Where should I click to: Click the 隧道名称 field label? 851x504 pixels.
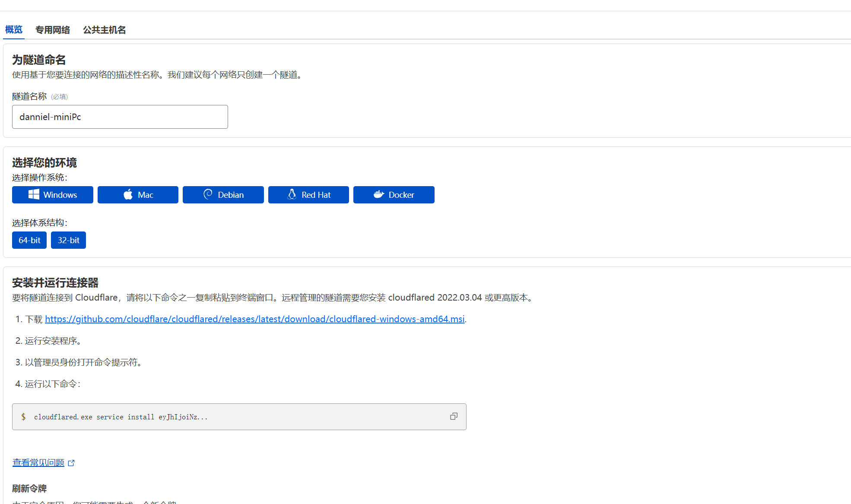click(29, 96)
